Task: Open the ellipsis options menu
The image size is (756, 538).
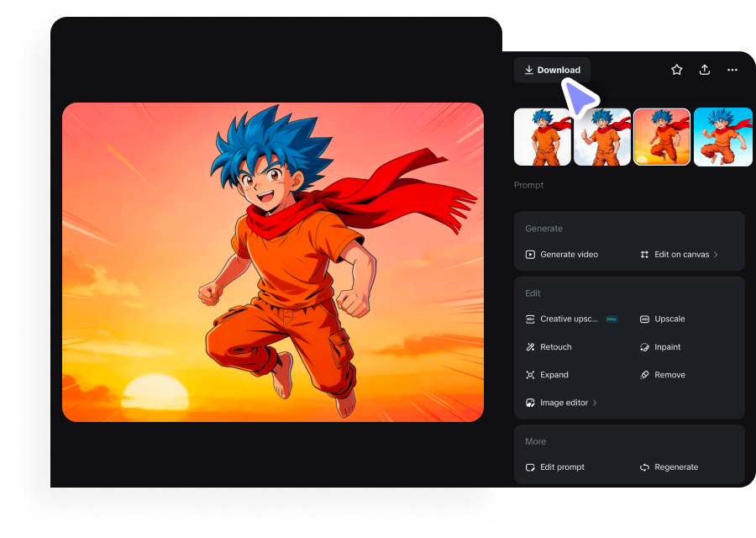Action: [x=732, y=70]
